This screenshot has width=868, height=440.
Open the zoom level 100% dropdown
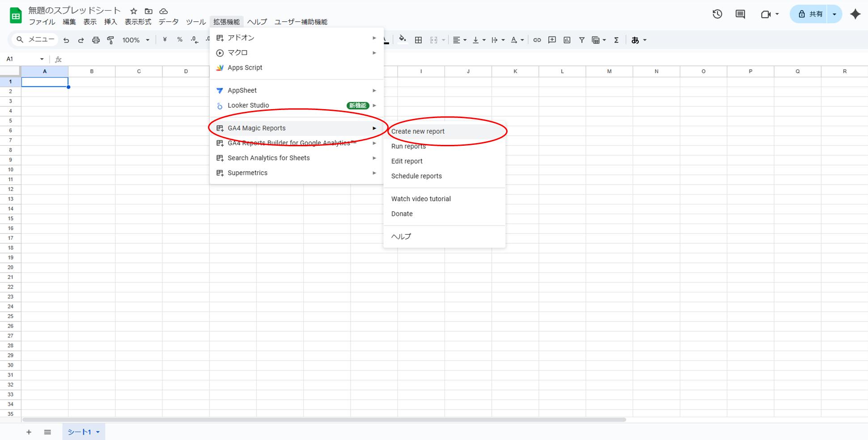pyautogui.click(x=136, y=40)
